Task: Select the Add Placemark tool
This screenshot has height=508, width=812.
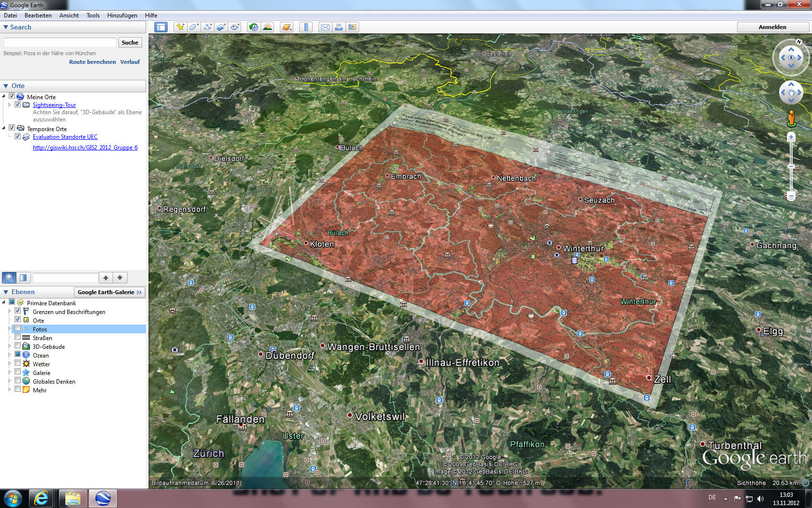Action: point(180,28)
